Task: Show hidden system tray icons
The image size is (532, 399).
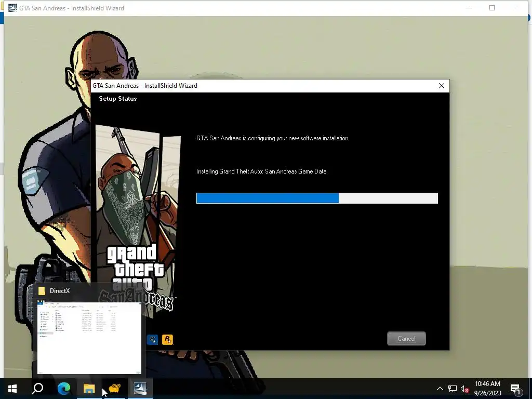Action: [440, 389]
